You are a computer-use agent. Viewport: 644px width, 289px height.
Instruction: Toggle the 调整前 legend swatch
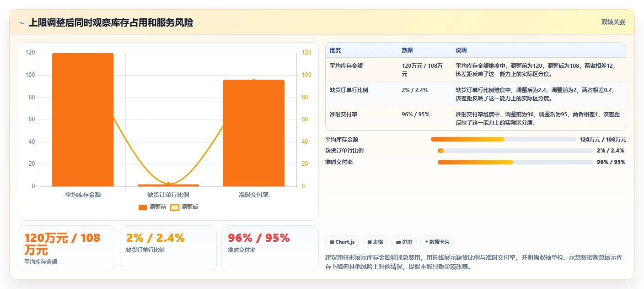pos(143,207)
